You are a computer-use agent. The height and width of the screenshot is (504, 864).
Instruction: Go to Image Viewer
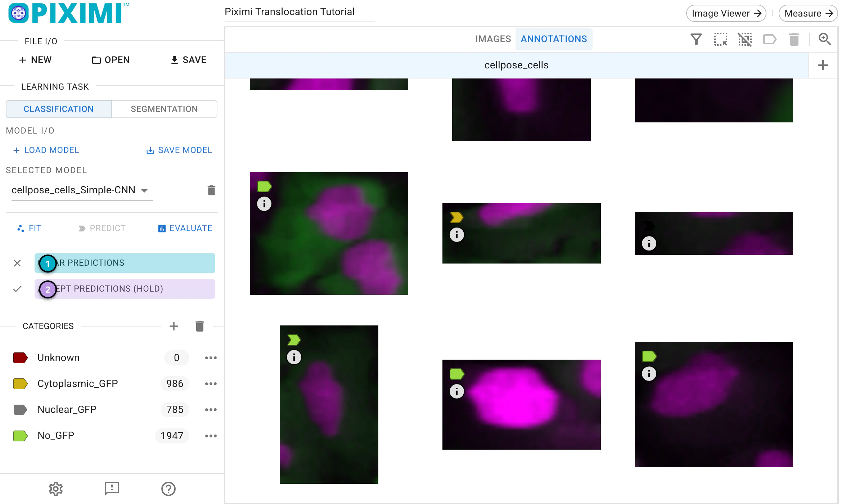[x=726, y=13]
